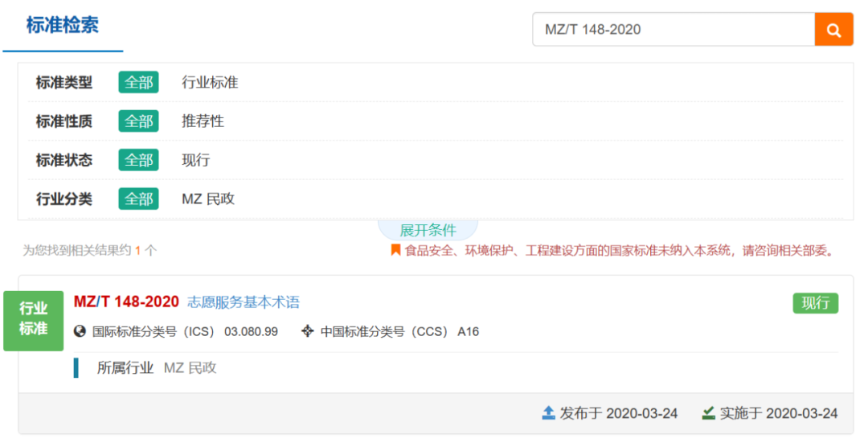Screen dimensions: 868x447
Task: Select 全部 for 行业分类 filter
Action: (x=138, y=199)
